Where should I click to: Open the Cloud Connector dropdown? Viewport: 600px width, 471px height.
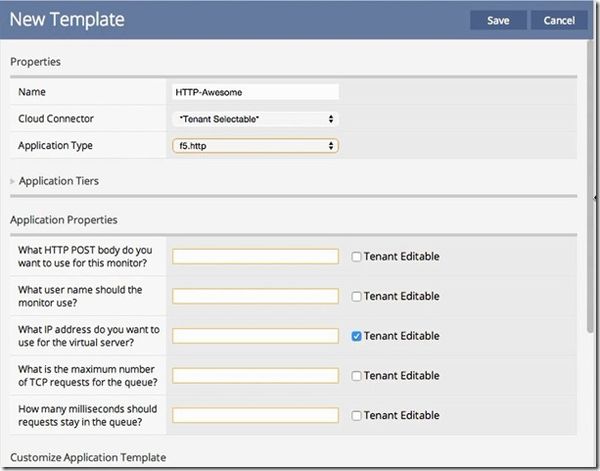pyautogui.click(x=256, y=119)
